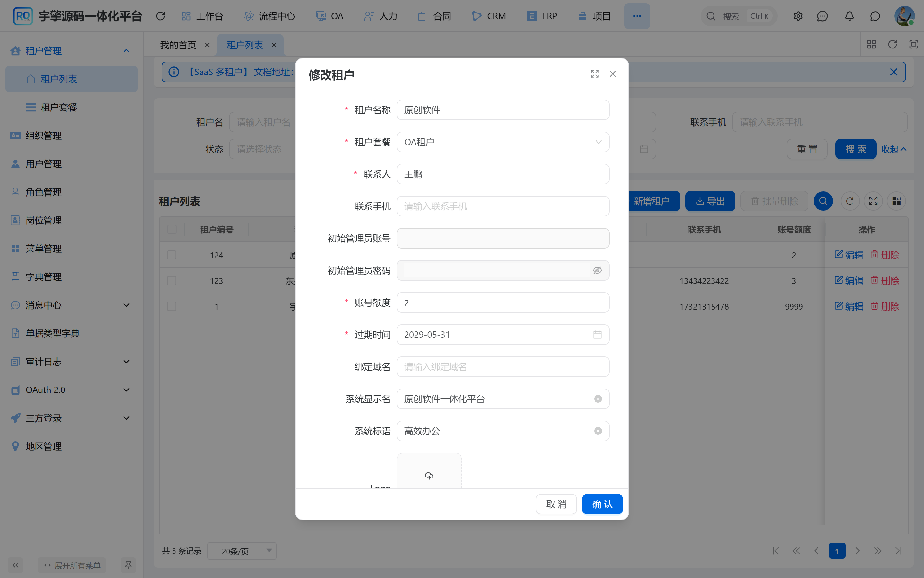The image size is (924, 578).
Task: Clear the 系统标语 field
Action: (597, 431)
